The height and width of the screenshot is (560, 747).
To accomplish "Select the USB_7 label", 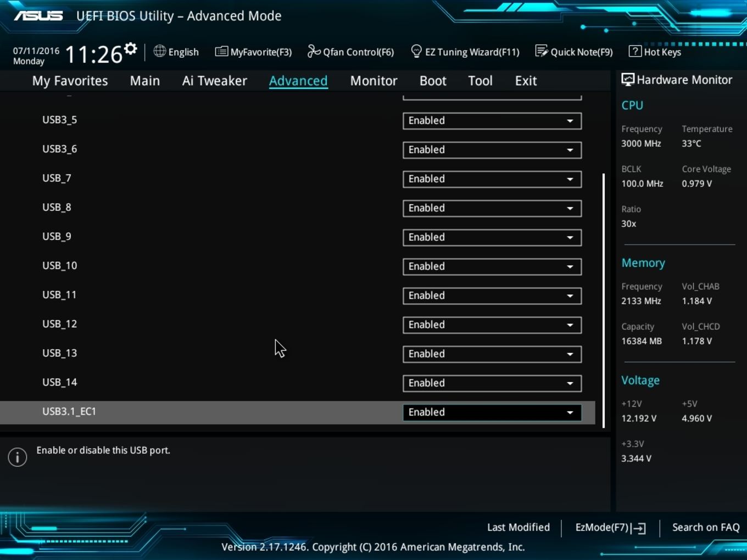I will pyautogui.click(x=57, y=178).
